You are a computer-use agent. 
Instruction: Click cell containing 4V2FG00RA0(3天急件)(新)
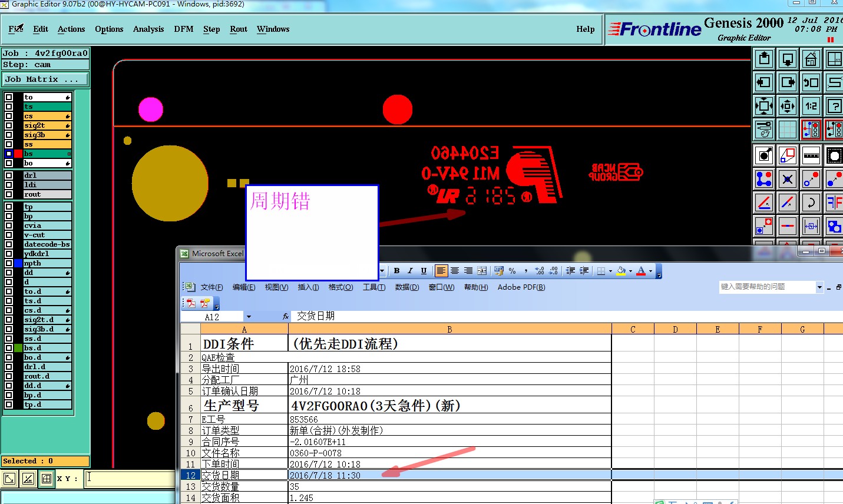[x=449, y=405]
